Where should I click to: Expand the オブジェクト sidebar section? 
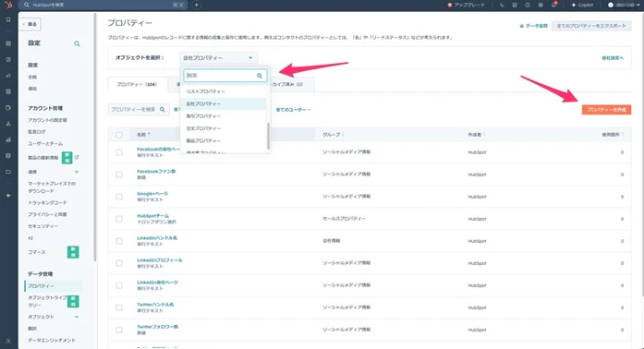tap(77, 317)
